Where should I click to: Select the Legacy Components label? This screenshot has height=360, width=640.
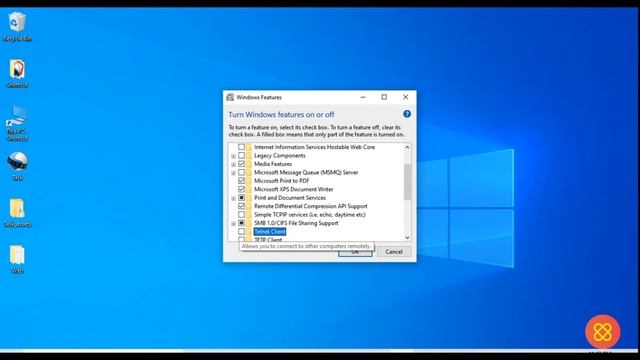pos(280,156)
